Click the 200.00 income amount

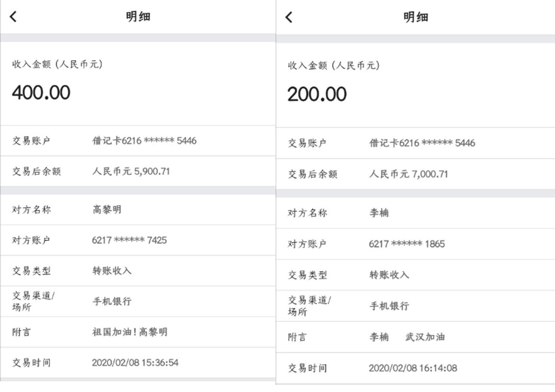(317, 94)
